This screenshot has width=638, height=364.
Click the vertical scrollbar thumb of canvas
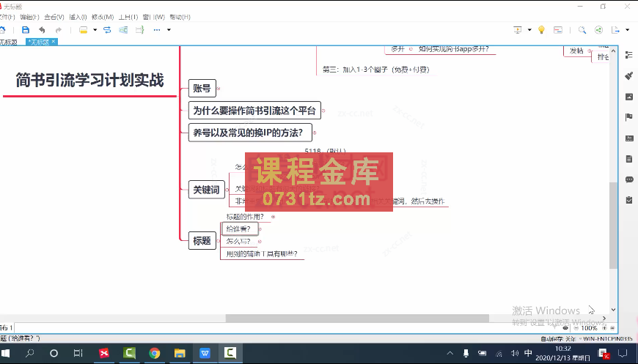(614, 226)
